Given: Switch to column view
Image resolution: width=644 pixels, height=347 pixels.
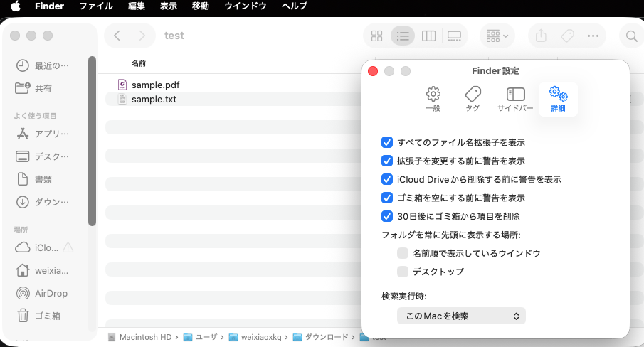Looking at the screenshot, I should click(428, 36).
